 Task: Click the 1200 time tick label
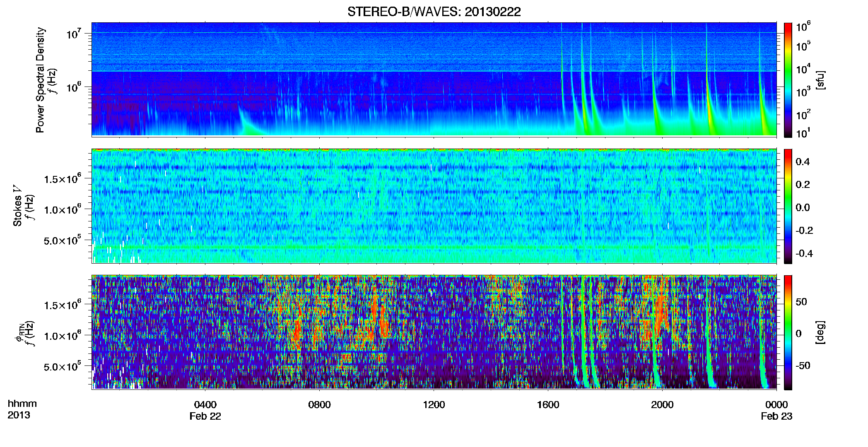click(434, 404)
